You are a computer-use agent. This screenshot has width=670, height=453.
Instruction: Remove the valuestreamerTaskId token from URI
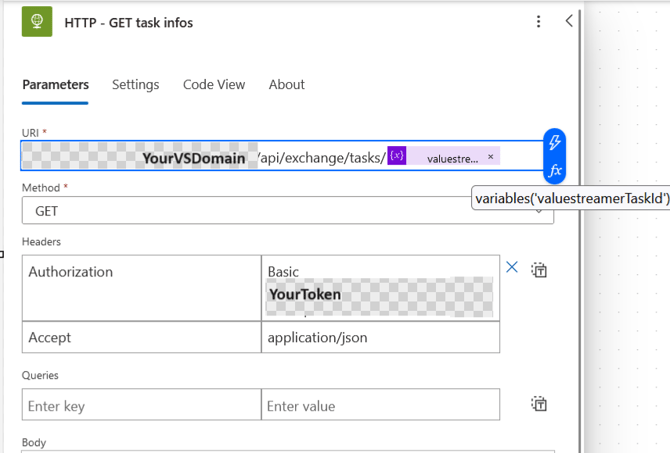tap(491, 157)
